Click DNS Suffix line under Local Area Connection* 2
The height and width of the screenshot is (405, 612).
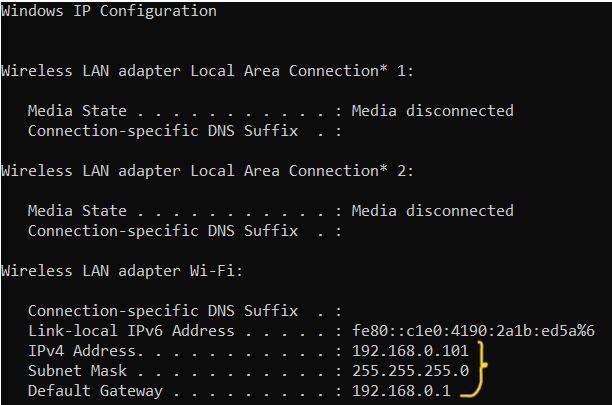[x=162, y=231]
